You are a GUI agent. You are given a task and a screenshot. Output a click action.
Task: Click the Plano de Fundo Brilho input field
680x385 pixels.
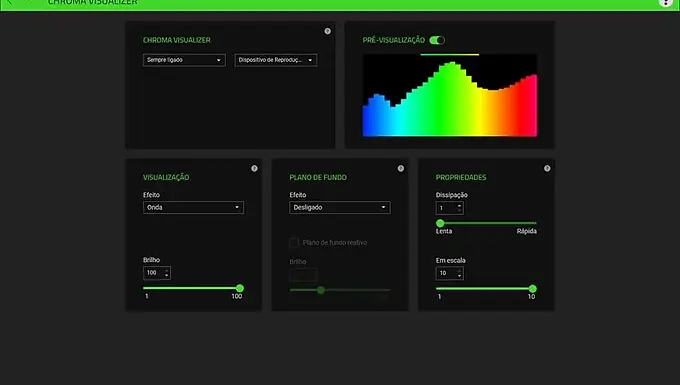coord(303,275)
